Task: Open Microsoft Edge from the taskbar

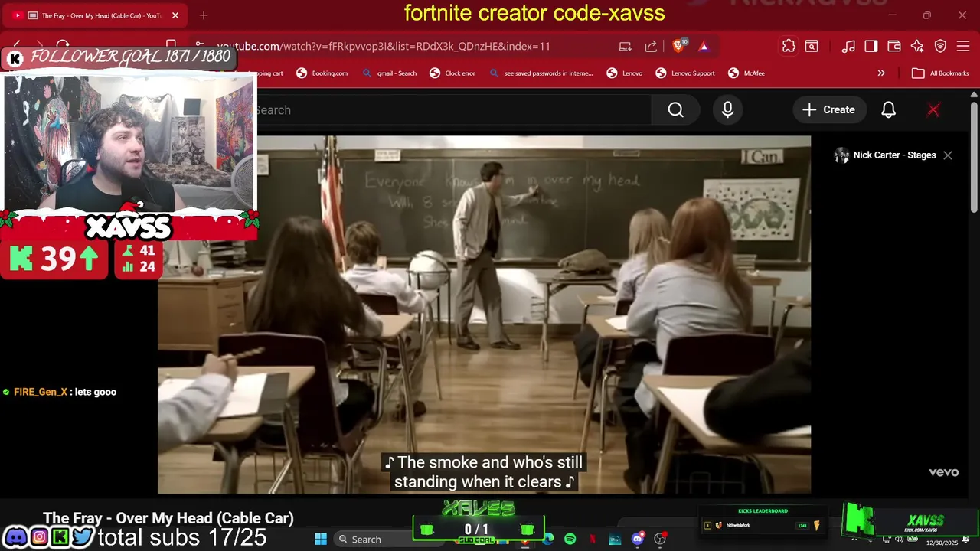Action: coord(548,540)
